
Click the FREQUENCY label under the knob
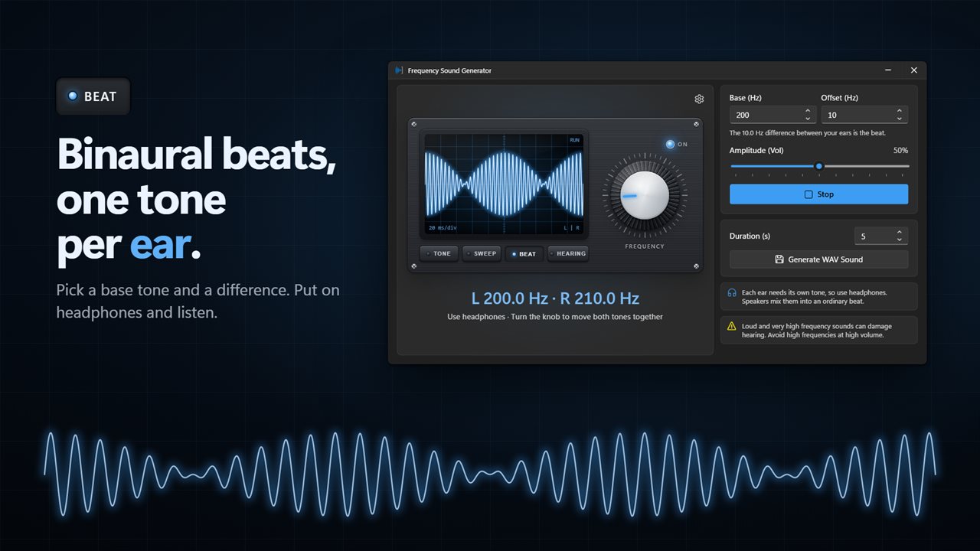tap(645, 246)
